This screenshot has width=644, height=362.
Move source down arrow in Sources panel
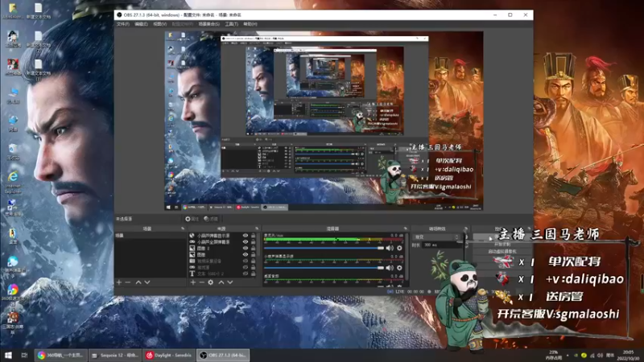[230, 282]
